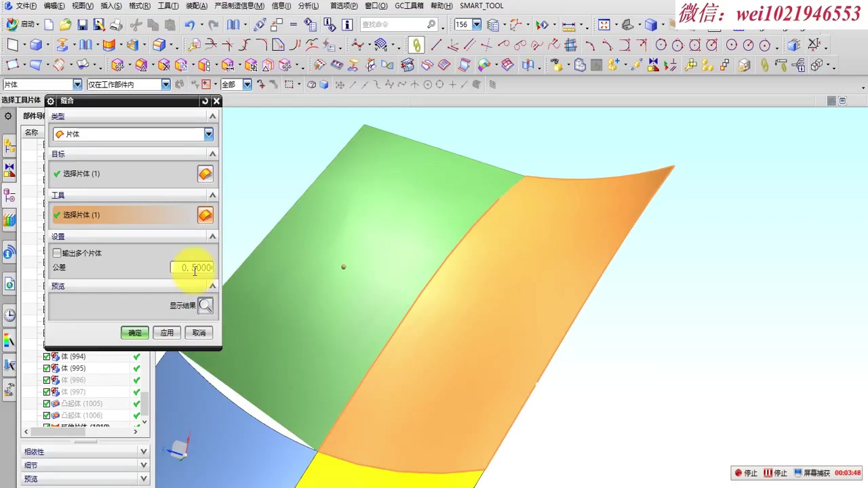This screenshot has width=868, height=488.
Task: Collapse the 工具 section
Action: [212, 195]
